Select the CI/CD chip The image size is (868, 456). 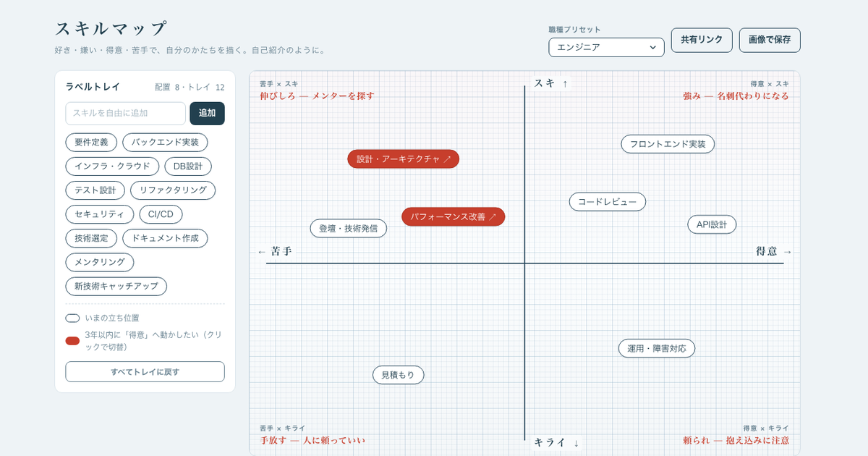(x=161, y=214)
